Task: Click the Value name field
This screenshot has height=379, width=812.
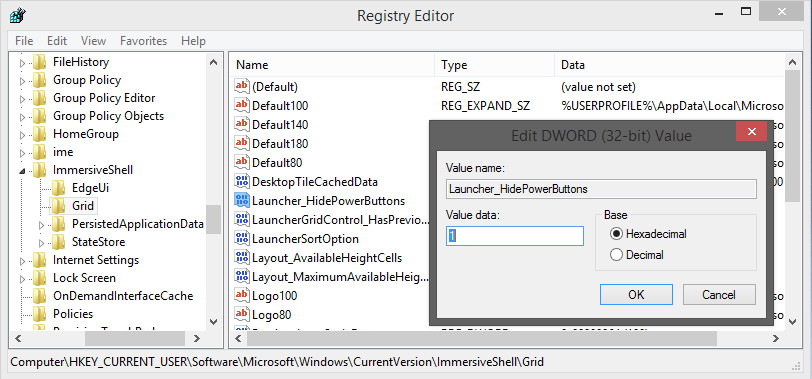Action: 601,189
